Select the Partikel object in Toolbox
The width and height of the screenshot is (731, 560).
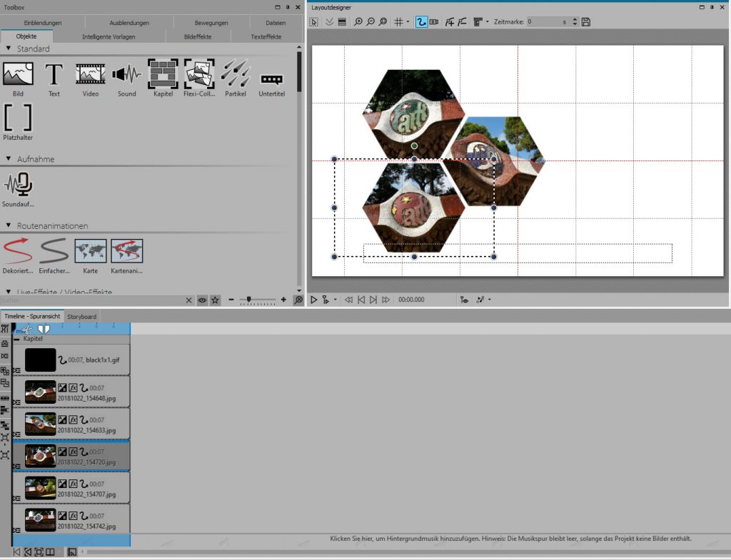[236, 73]
